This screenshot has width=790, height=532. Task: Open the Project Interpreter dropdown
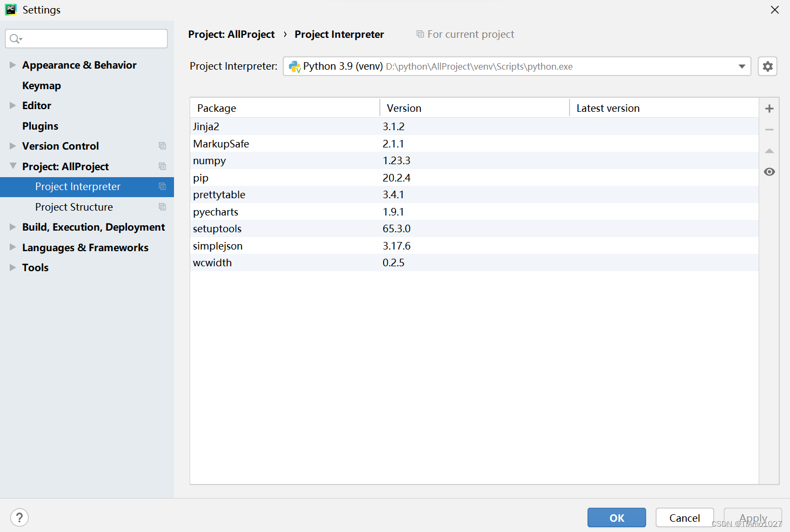click(741, 66)
